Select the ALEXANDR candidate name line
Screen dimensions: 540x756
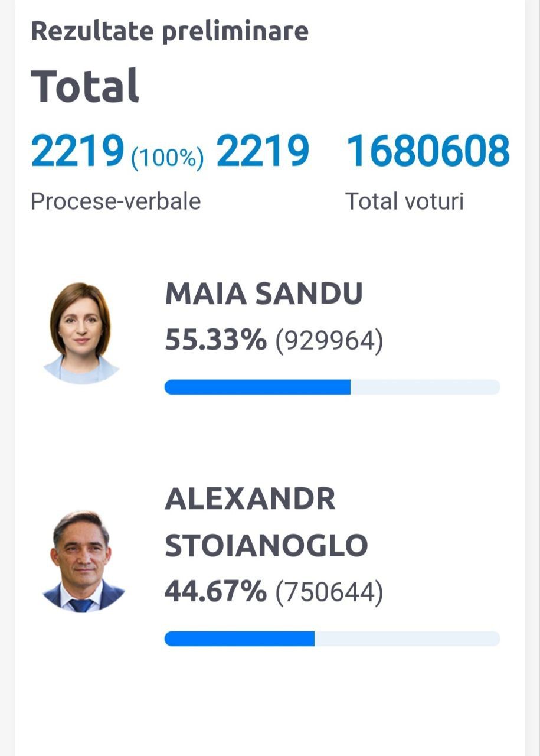click(x=250, y=500)
